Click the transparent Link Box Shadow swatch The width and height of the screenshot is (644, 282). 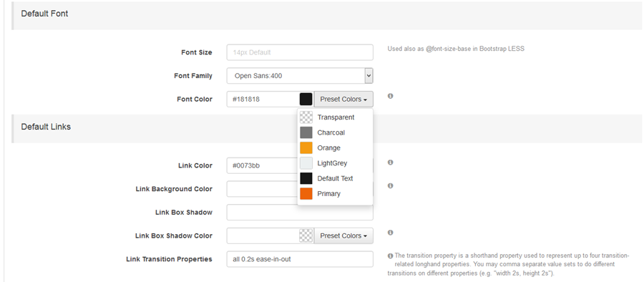pyautogui.click(x=306, y=236)
